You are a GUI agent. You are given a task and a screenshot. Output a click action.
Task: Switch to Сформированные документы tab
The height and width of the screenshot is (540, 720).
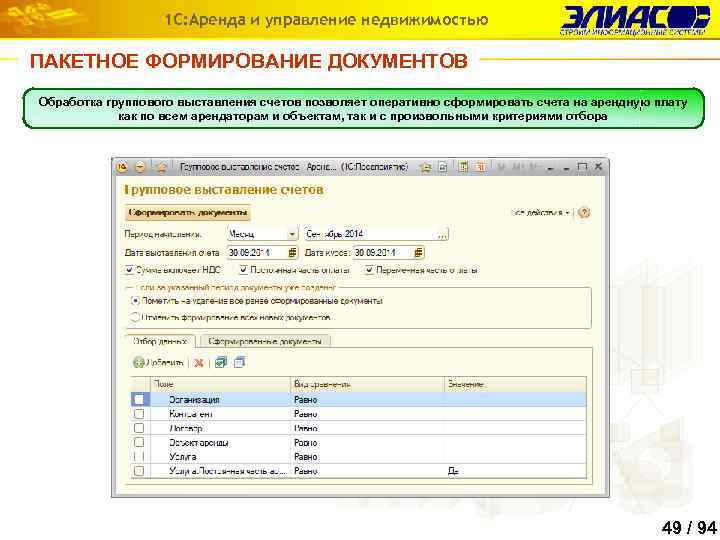265,342
